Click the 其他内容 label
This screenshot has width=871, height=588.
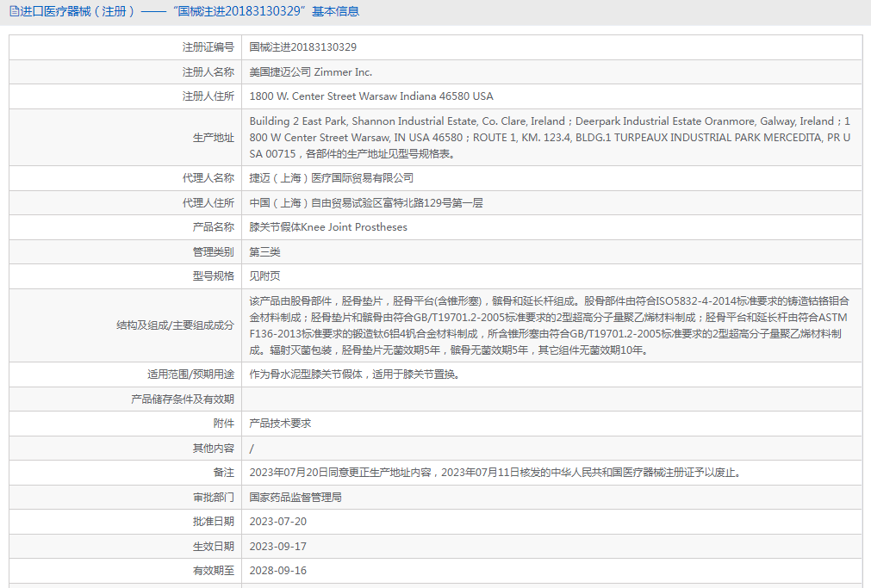(x=214, y=448)
